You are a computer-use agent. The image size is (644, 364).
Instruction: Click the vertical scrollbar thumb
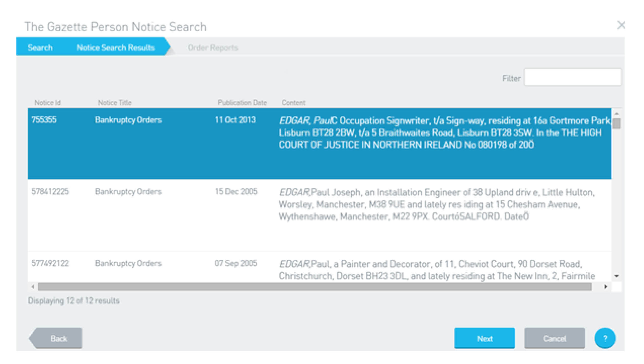click(617, 123)
